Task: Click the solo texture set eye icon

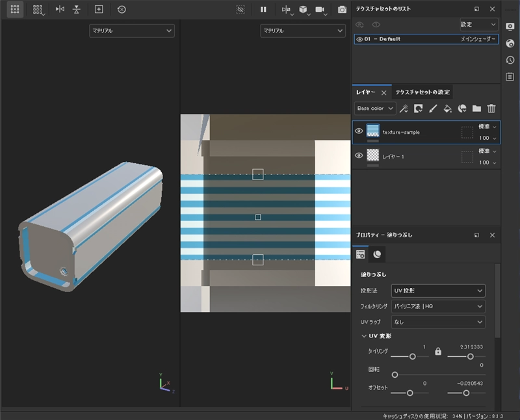Action: tap(376, 25)
